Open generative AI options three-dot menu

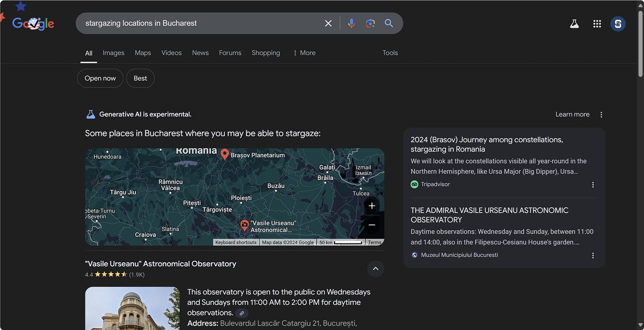(x=601, y=115)
